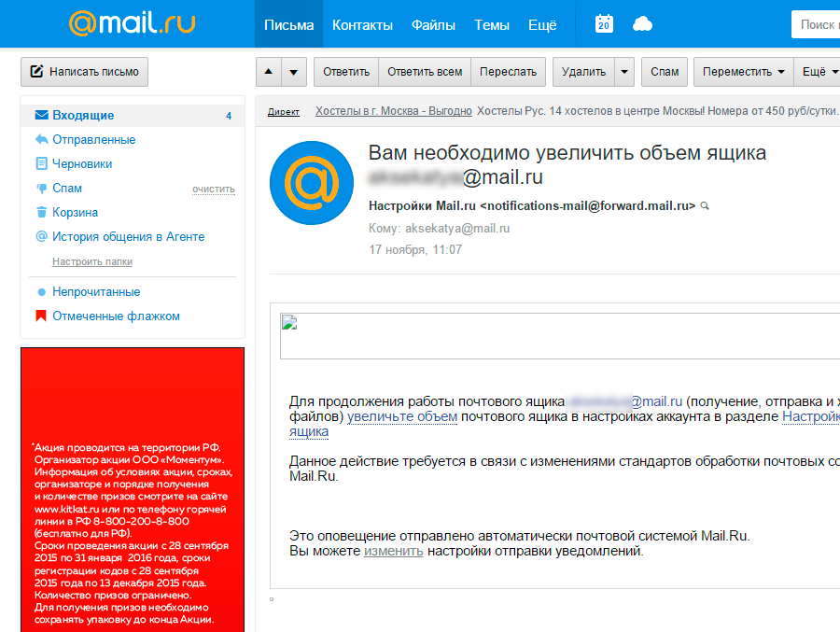Click the Trash bin icon
This screenshot has height=632, width=840.
(41, 212)
